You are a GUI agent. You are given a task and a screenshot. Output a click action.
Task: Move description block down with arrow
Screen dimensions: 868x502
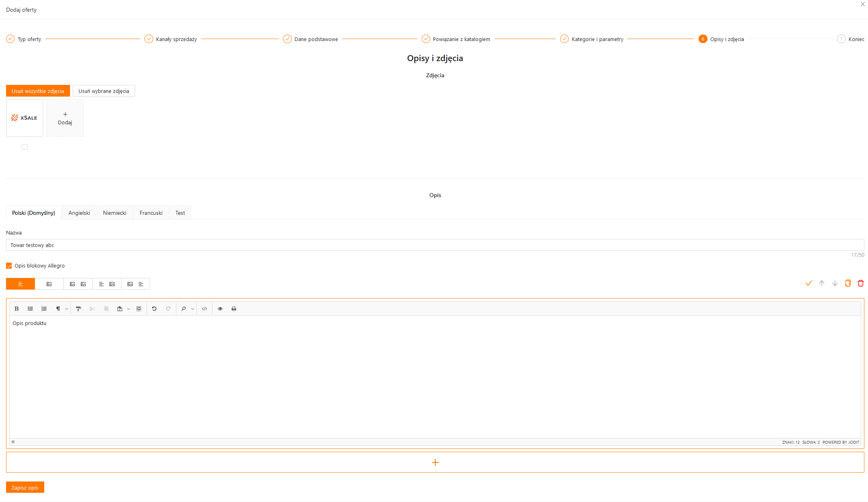(x=835, y=283)
